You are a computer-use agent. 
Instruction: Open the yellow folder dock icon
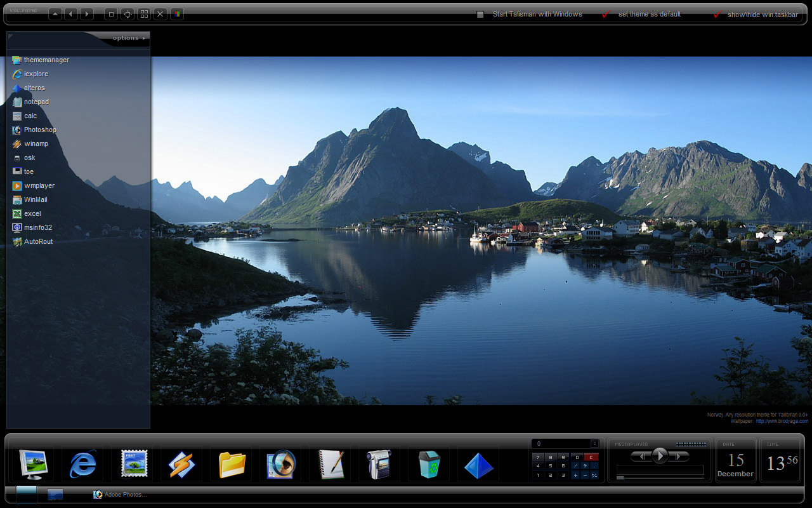click(x=232, y=464)
